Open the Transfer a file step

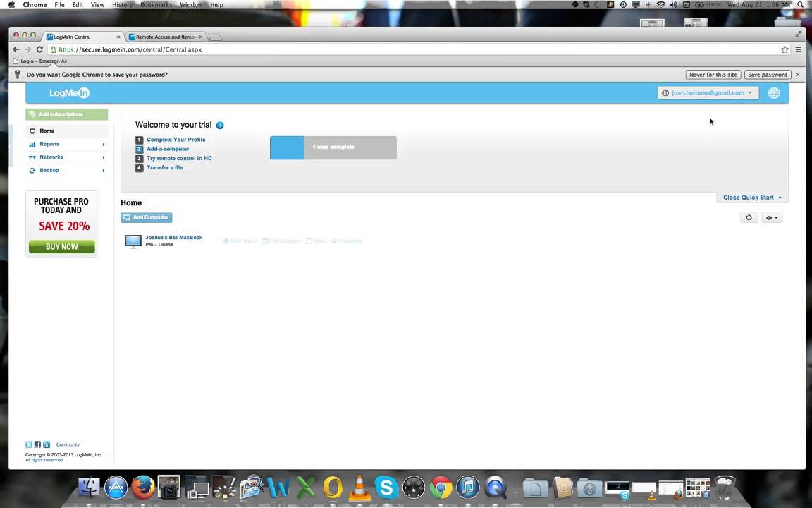pos(164,167)
